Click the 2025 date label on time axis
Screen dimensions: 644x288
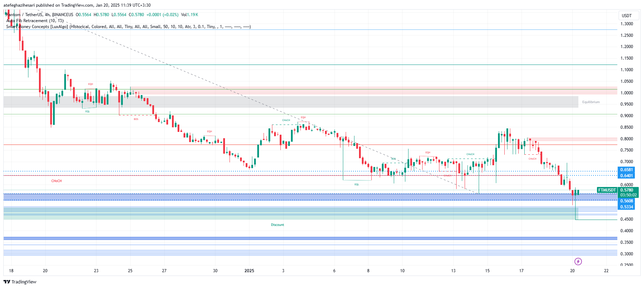point(249,270)
